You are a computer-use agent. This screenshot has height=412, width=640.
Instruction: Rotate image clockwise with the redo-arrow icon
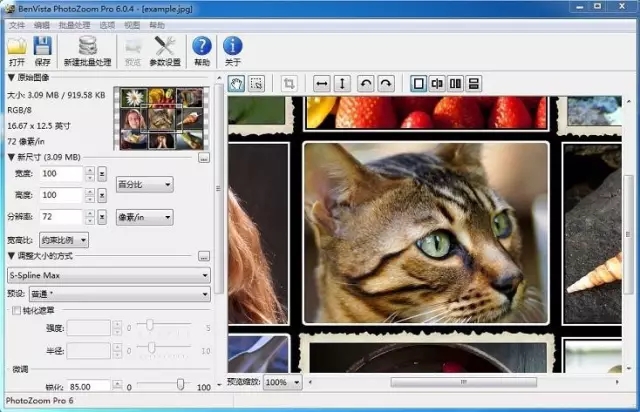tap(385, 84)
